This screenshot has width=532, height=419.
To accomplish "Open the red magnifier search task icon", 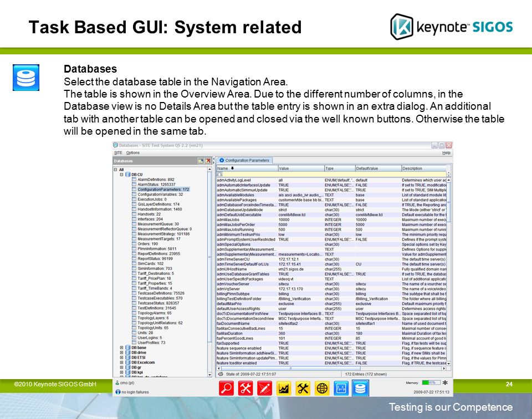I will pyautogui.click(x=226, y=388).
